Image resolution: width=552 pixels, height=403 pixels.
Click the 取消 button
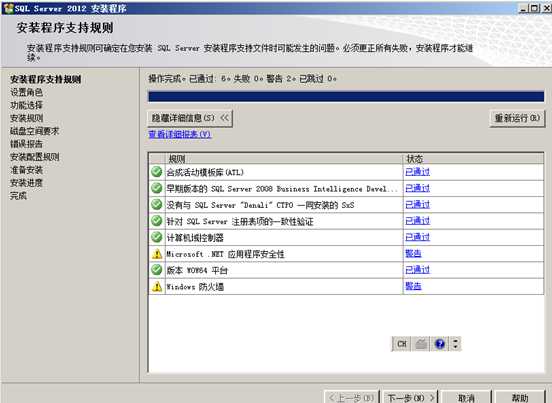pyautogui.click(x=466, y=398)
